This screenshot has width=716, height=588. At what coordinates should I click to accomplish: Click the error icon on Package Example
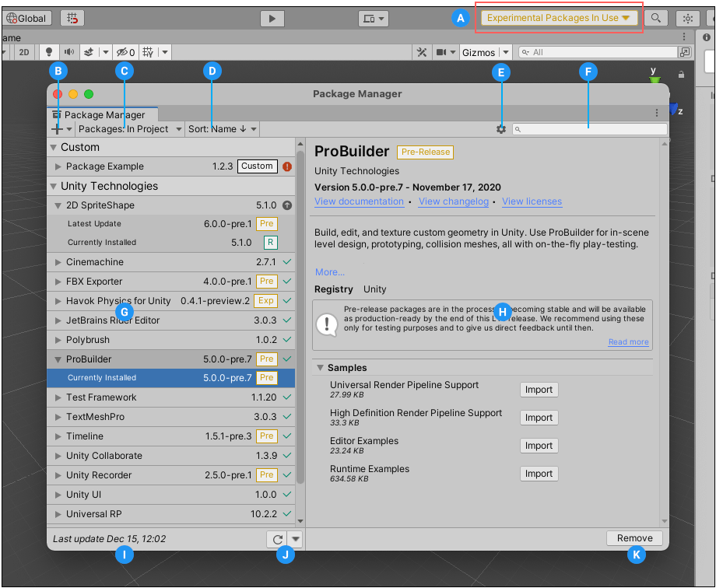point(287,166)
